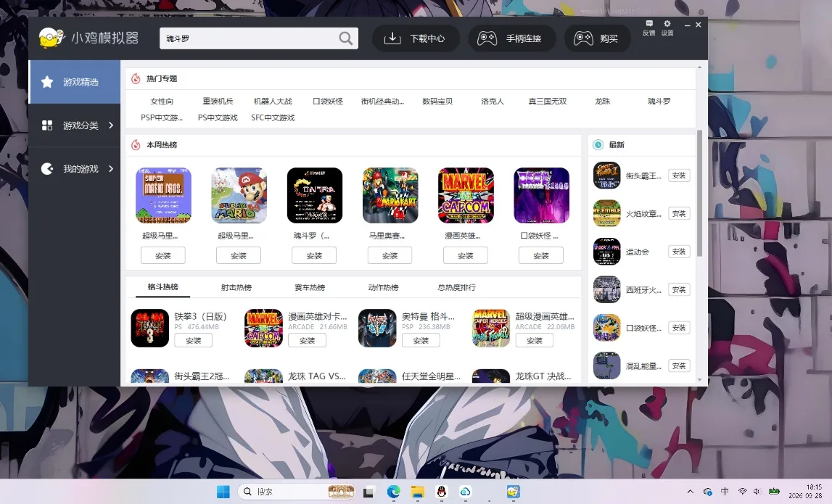Install 魂斗罗 with its 安装 button
Screen dimensions: 832x504
314,255
